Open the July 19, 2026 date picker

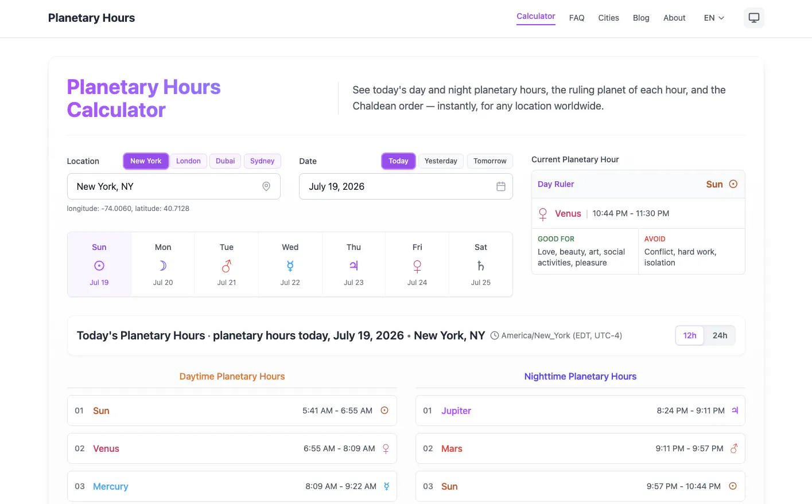point(406,186)
